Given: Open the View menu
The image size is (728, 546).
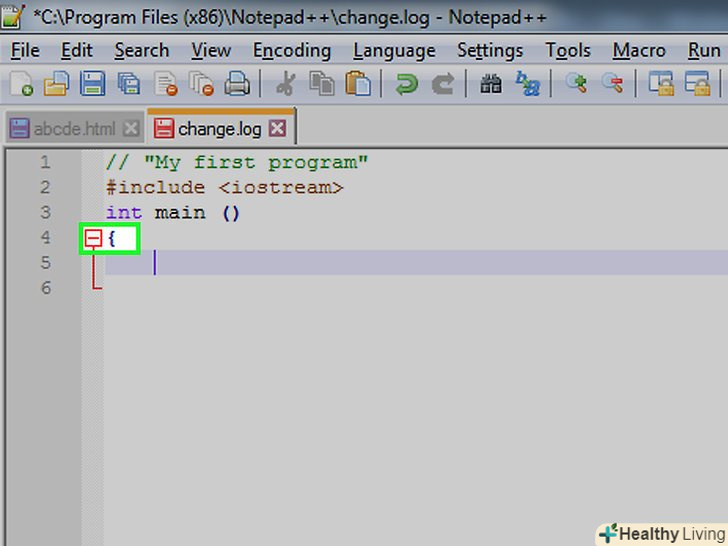Looking at the screenshot, I should tap(211, 50).
